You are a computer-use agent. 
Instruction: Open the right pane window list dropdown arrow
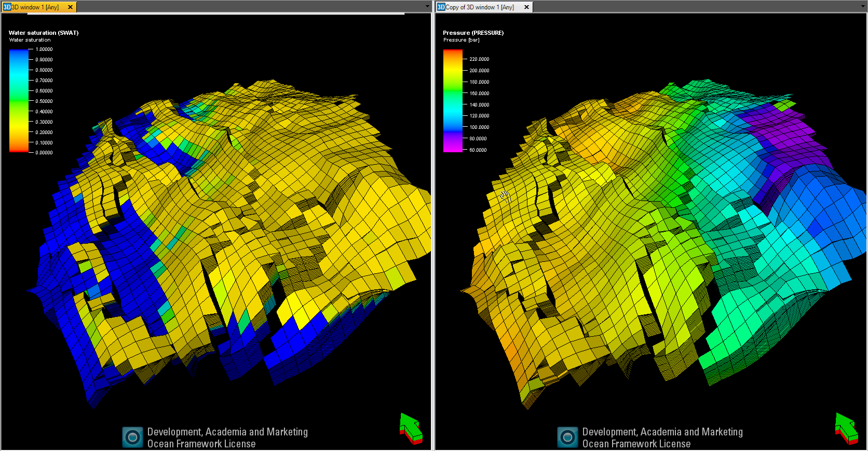pos(863,7)
